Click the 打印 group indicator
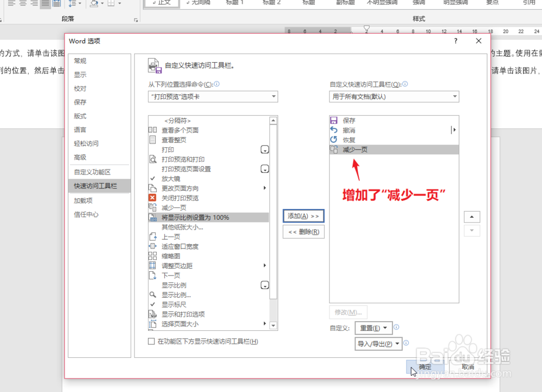This screenshot has width=542, height=392. click(265, 149)
